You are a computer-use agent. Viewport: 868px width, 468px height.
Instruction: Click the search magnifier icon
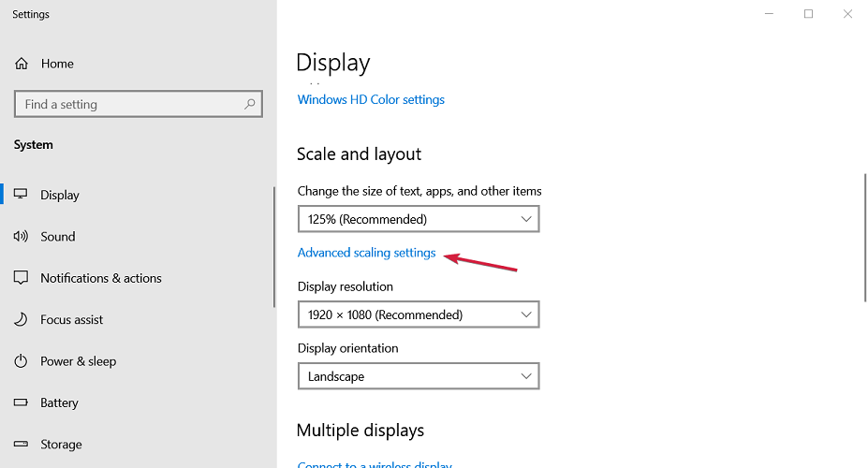pyautogui.click(x=250, y=105)
